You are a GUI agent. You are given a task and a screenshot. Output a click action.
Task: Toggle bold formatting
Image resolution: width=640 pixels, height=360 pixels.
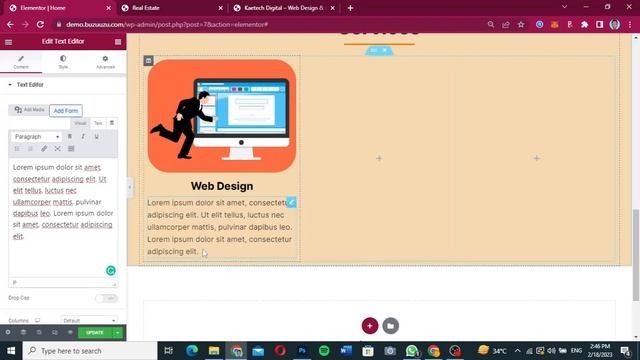[x=70, y=137]
